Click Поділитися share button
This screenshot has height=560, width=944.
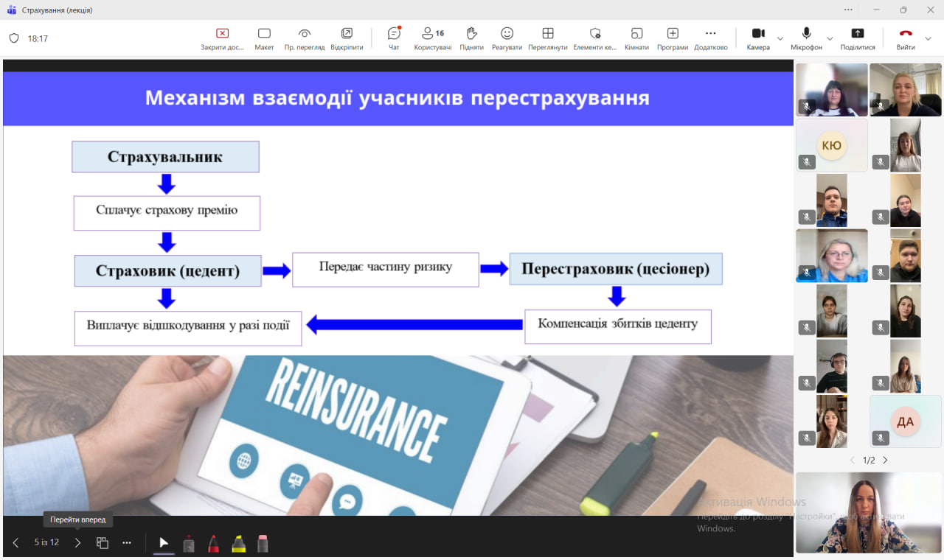(x=858, y=38)
